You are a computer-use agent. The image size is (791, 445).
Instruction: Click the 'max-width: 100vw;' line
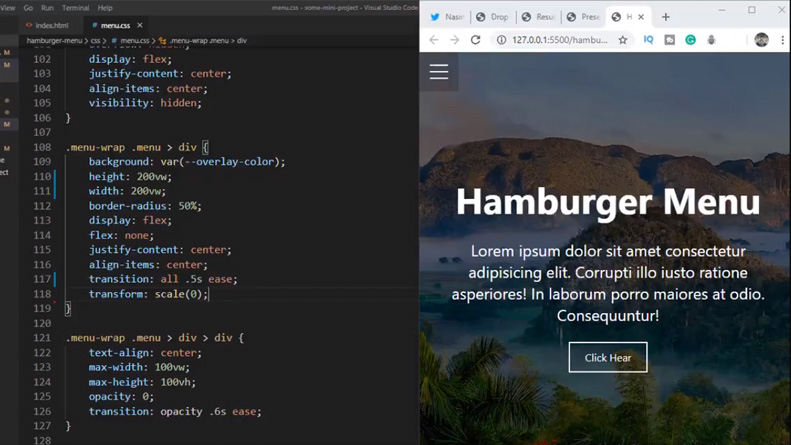139,367
